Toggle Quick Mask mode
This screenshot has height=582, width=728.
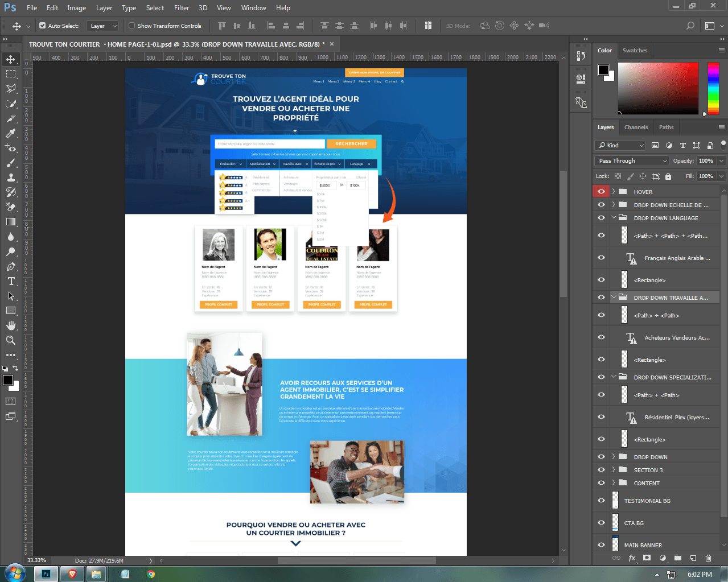coord(11,401)
